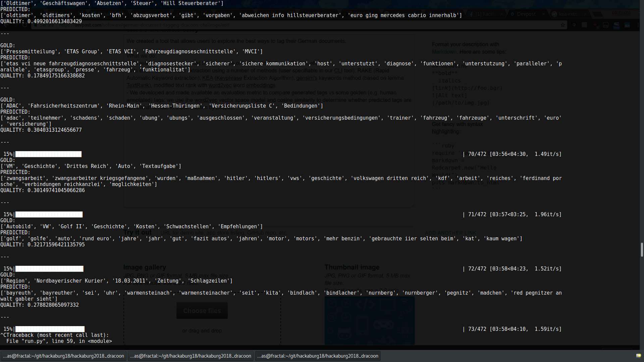644x362 pixels.
Task: Click the thumbnail image preview
Action: 369,320
